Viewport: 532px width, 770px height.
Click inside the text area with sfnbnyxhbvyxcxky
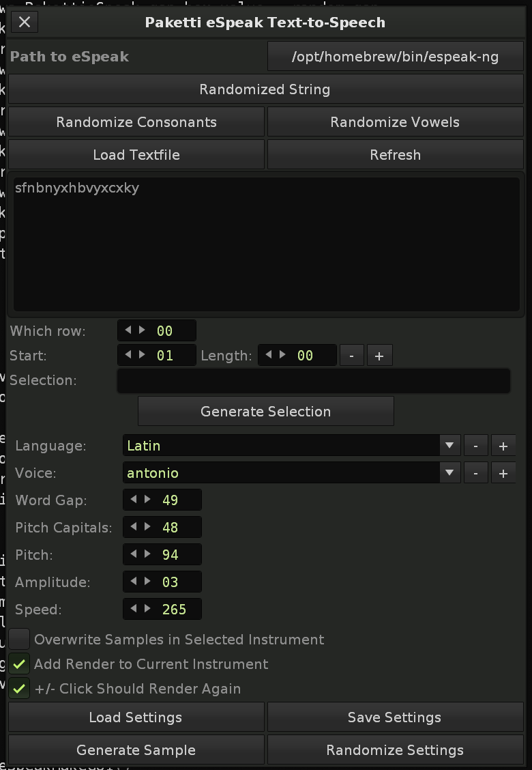(x=266, y=246)
